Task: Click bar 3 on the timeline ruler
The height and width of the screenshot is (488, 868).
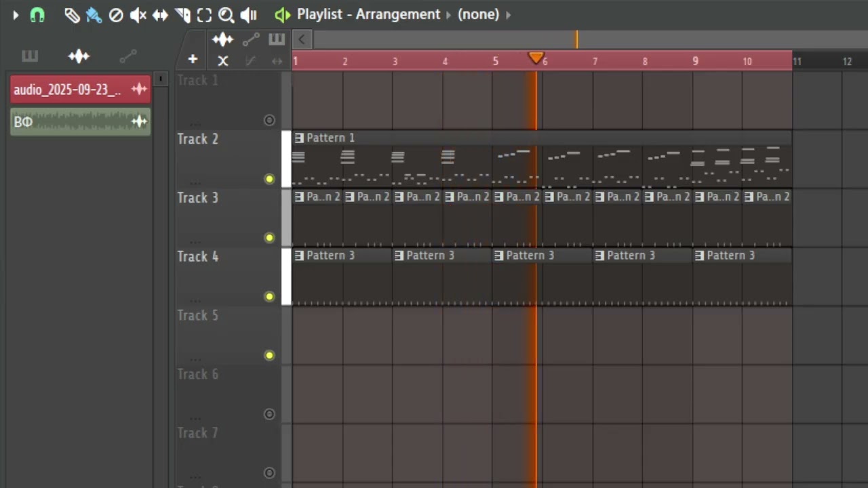Action: [395, 61]
